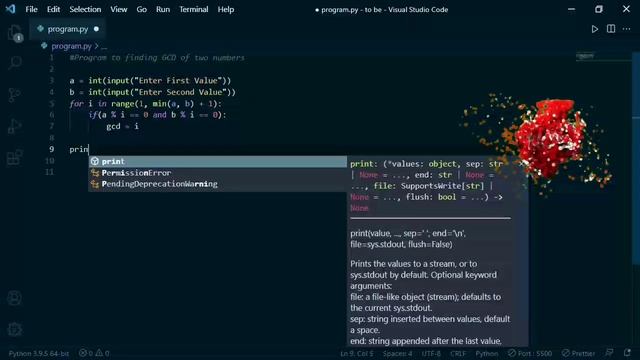Click program.py in the breadcrumb

71,46
